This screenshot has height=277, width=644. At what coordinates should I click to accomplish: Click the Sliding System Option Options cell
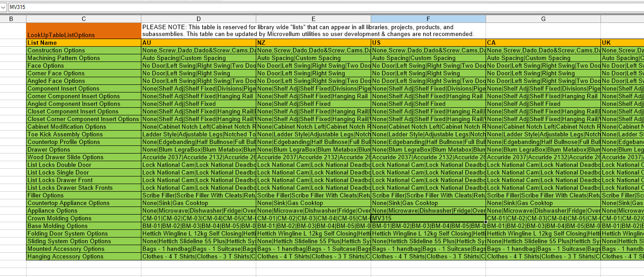pyautogui.click(x=83, y=241)
